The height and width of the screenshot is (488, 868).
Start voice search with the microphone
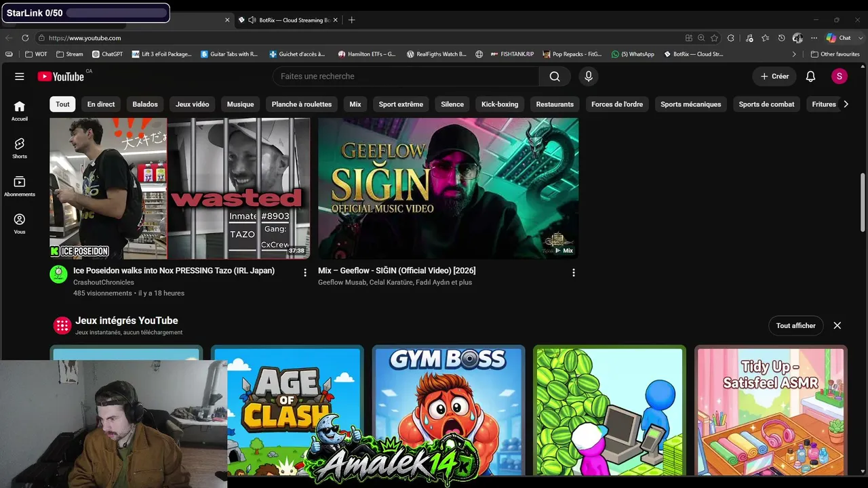(x=589, y=77)
